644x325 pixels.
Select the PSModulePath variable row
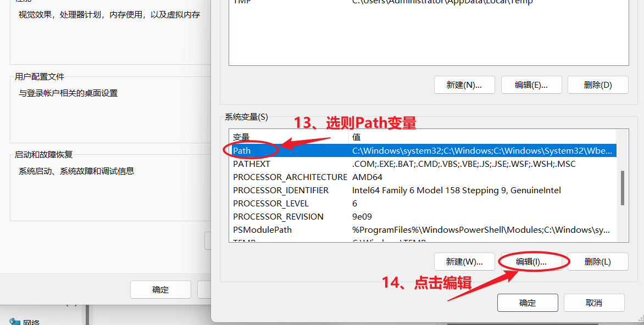[423, 229]
